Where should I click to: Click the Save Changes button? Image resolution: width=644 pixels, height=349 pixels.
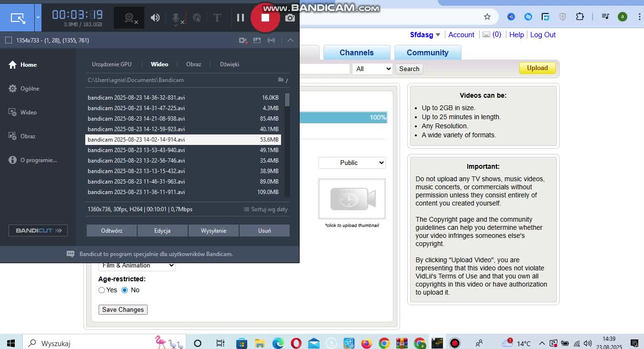coord(123,309)
